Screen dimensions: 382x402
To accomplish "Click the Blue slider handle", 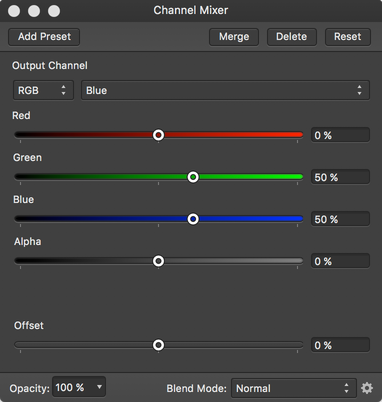I will coord(193,219).
